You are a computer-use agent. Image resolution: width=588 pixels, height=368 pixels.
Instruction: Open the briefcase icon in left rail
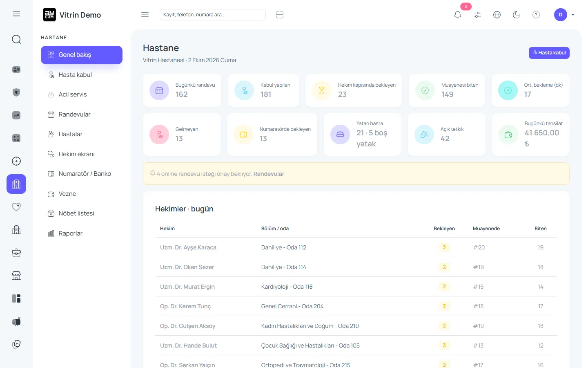coord(16,253)
